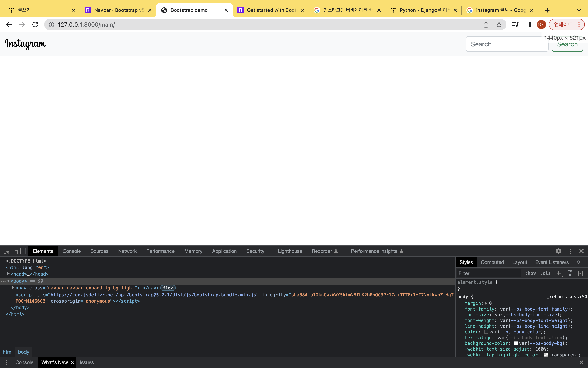Switch to the Get started with Bootstrap tab
Screen dimensions: 588x368
(271, 10)
